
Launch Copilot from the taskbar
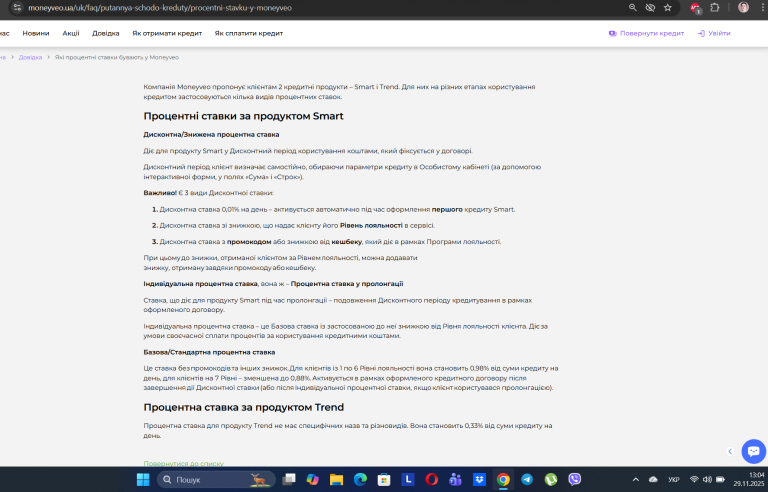click(312, 479)
